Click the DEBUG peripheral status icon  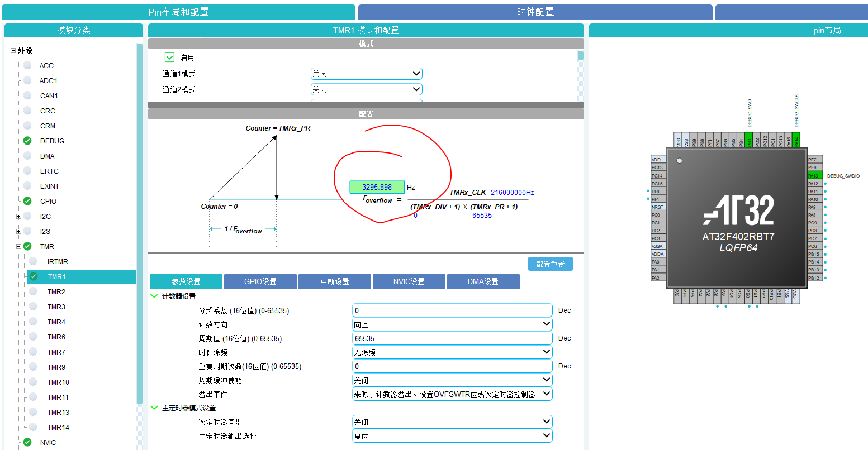point(27,141)
